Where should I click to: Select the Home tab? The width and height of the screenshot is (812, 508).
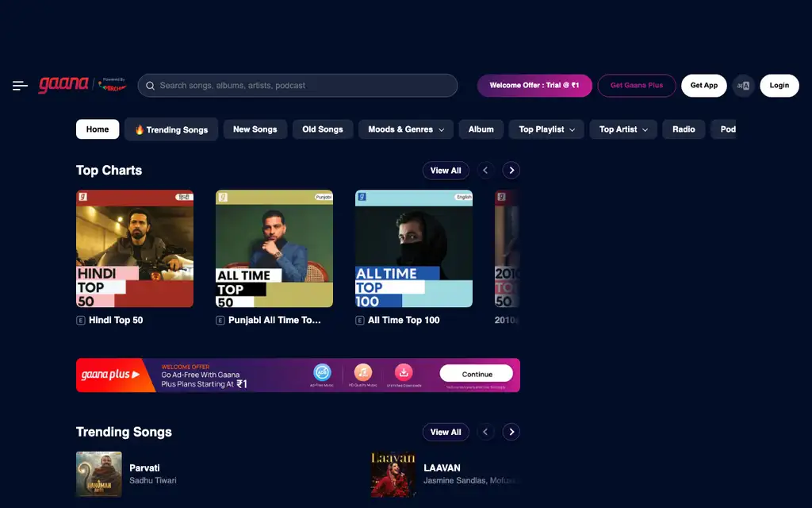click(98, 129)
